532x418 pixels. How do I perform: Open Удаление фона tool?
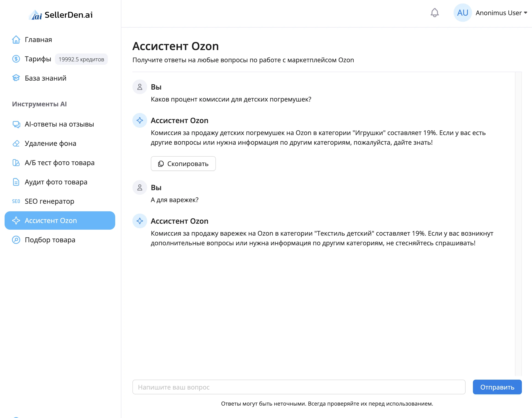click(50, 143)
